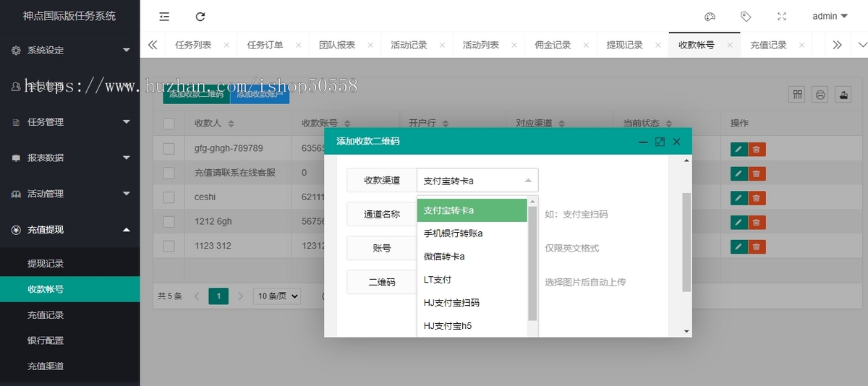Screen dimensions: 868x386
Task: Sort by 收款人 column
Action: pos(231,124)
